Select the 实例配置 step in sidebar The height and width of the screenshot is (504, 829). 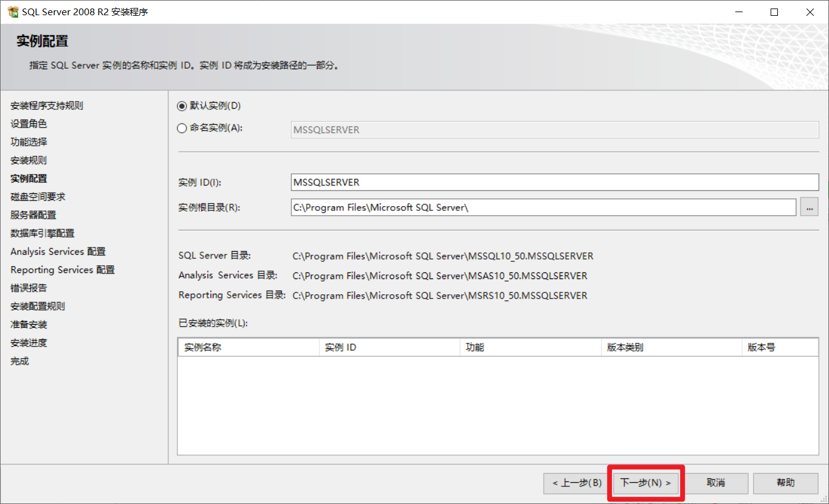coord(29,179)
